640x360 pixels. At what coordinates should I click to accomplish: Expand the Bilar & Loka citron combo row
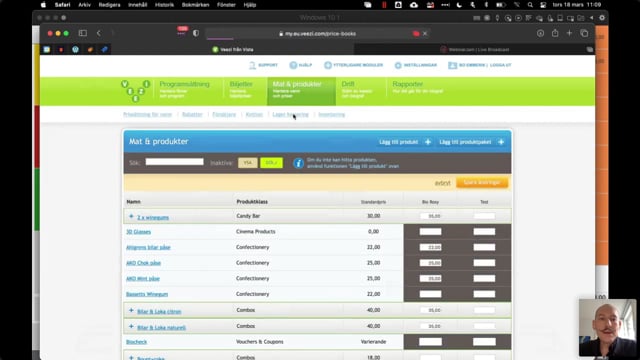click(x=131, y=311)
